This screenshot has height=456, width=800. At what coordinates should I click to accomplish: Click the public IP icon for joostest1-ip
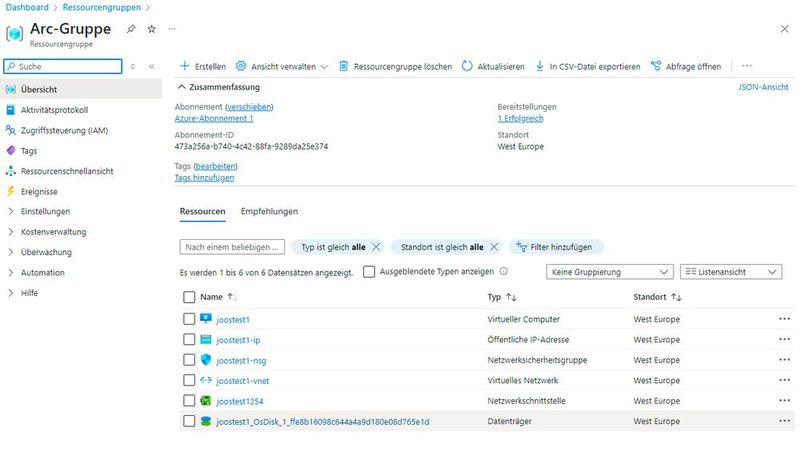pos(206,339)
